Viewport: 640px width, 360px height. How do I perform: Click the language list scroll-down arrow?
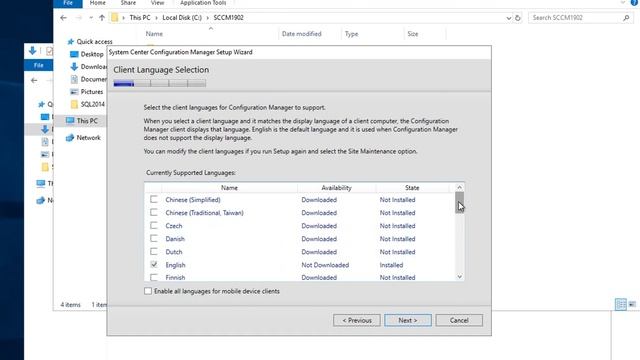pyautogui.click(x=460, y=277)
